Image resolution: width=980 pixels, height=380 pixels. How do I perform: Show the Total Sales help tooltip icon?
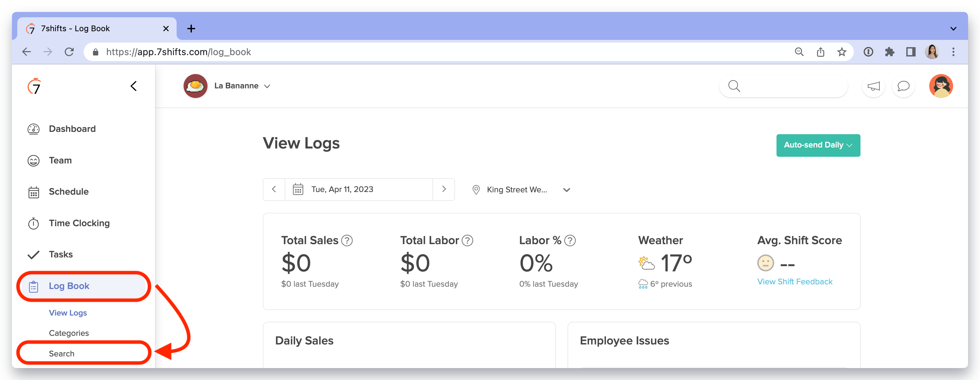(x=347, y=240)
